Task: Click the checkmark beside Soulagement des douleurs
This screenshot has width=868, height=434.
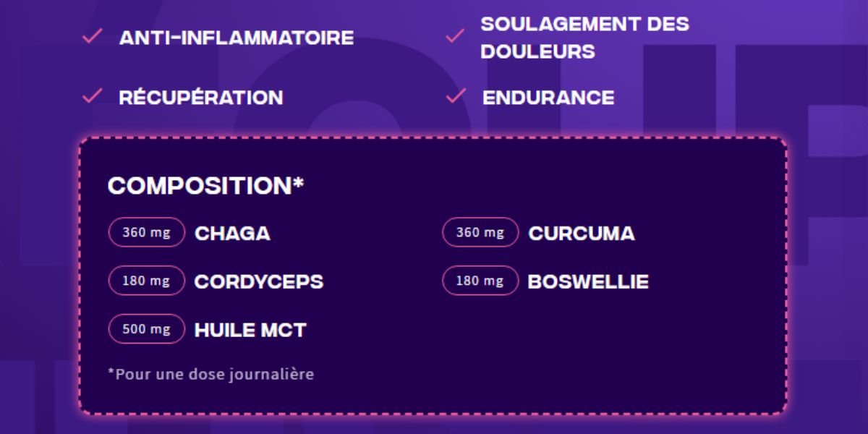Action: [x=454, y=37]
